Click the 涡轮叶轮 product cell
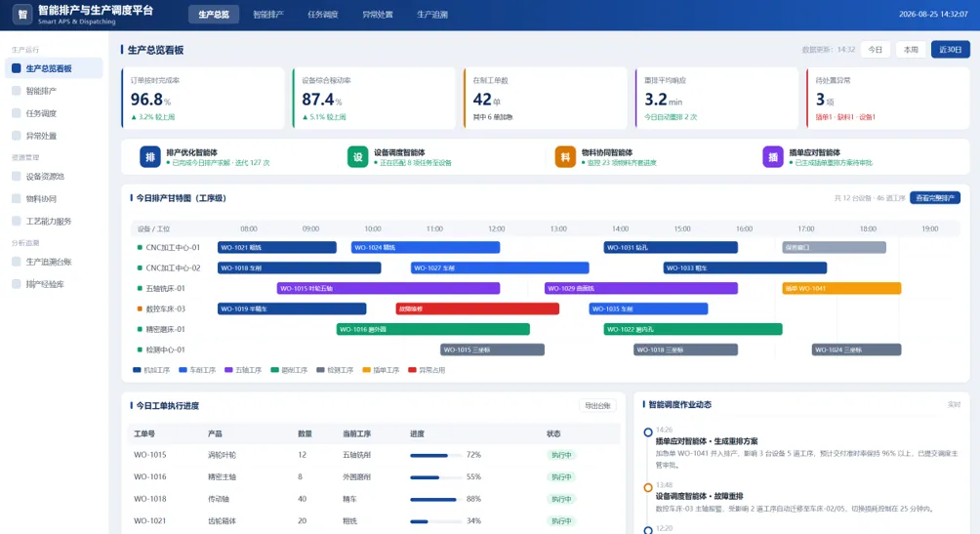 coord(222,455)
